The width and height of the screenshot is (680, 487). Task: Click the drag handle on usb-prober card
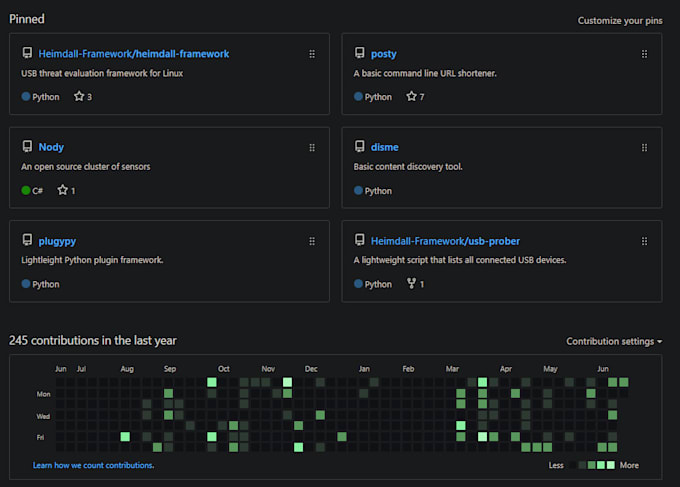[644, 241]
